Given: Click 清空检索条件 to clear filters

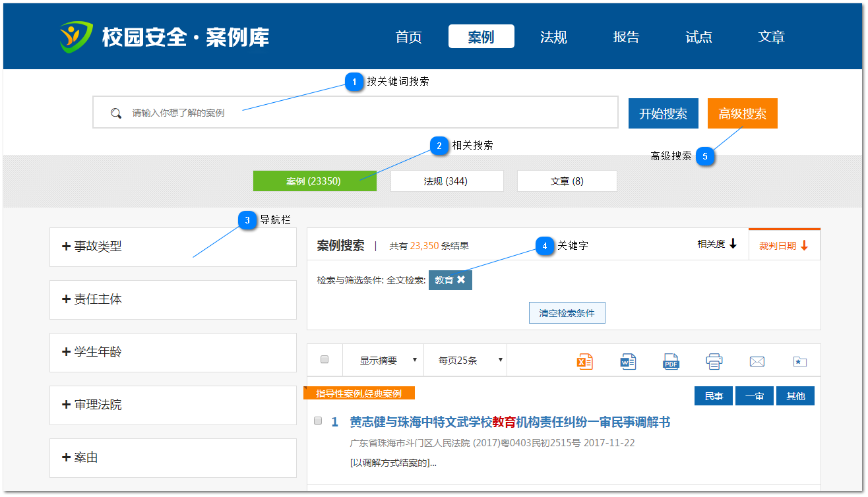Looking at the screenshot, I should coord(567,312).
